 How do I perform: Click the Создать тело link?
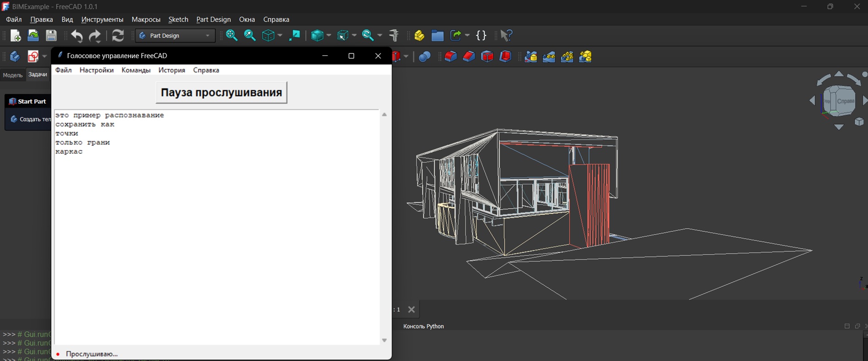(35, 119)
